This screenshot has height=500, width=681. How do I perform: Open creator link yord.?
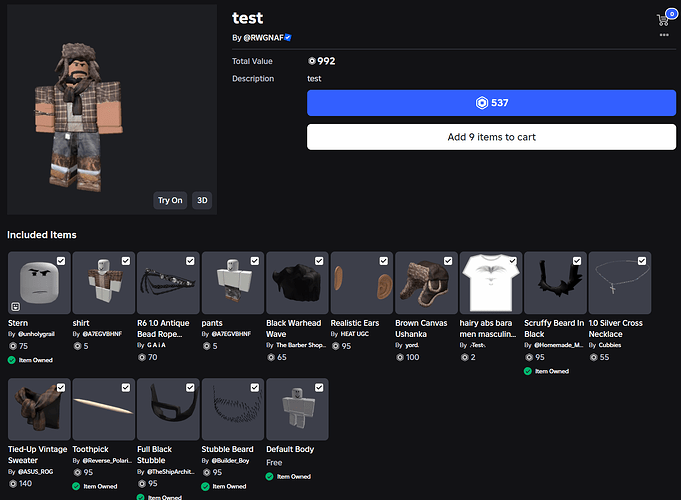pyautogui.click(x=412, y=345)
